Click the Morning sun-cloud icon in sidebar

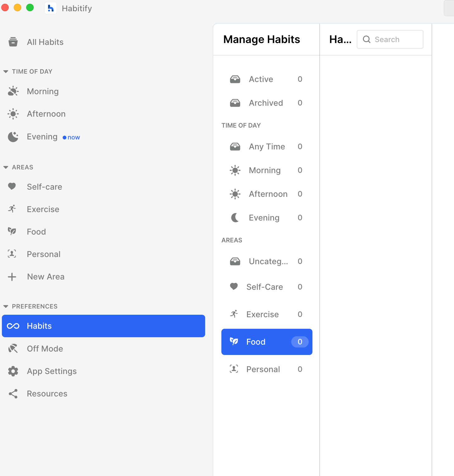pos(13,91)
